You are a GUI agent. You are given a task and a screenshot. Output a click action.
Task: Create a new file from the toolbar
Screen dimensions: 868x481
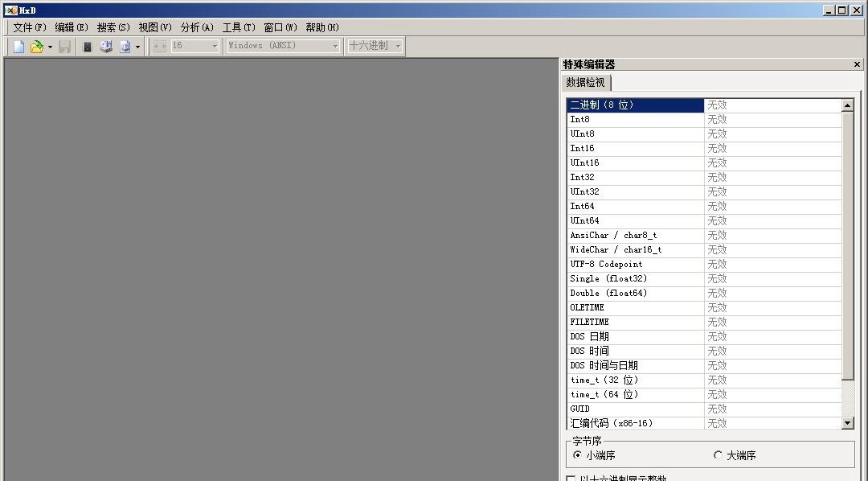(18, 46)
